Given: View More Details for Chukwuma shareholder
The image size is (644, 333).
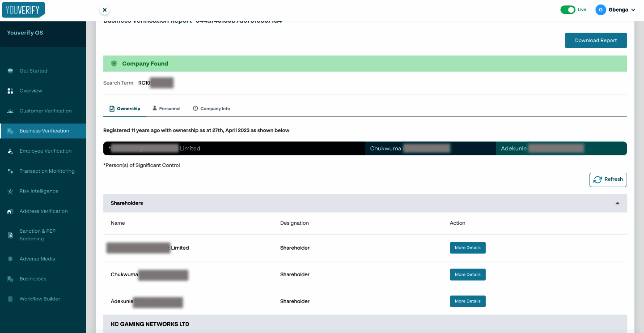Looking at the screenshot, I should 467,274.
